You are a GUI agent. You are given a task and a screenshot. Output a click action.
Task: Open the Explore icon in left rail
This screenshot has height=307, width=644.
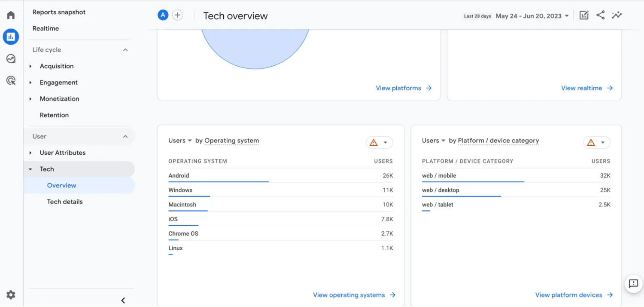click(11, 59)
